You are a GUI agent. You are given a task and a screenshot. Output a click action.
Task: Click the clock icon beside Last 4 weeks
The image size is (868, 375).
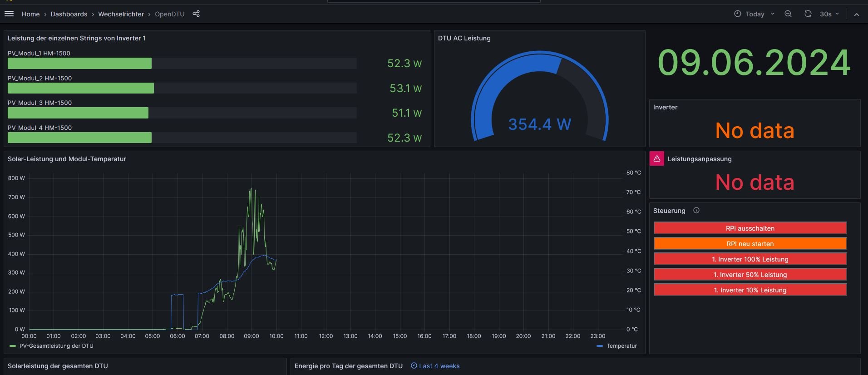(414, 366)
